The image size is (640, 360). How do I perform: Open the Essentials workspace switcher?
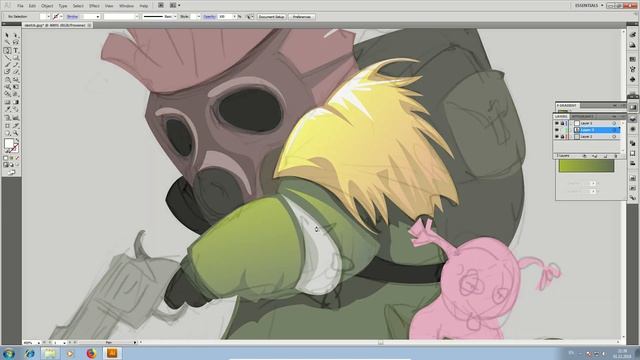point(589,5)
